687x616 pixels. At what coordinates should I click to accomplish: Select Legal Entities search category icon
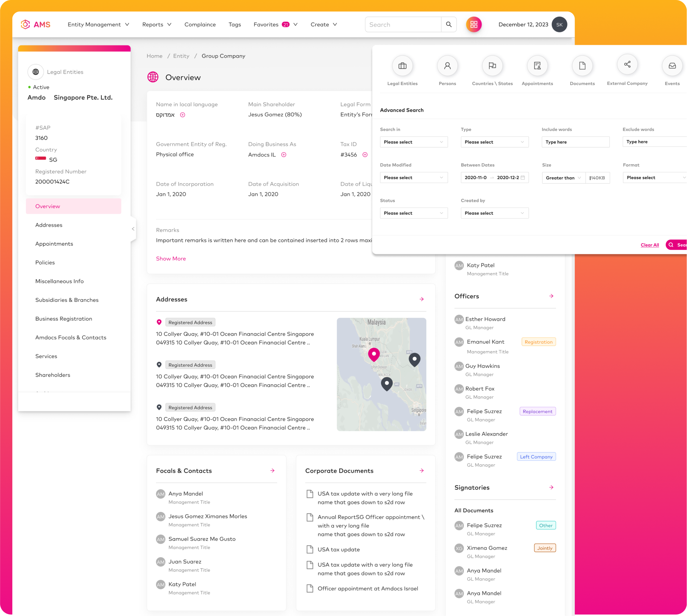(x=402, y=66)
